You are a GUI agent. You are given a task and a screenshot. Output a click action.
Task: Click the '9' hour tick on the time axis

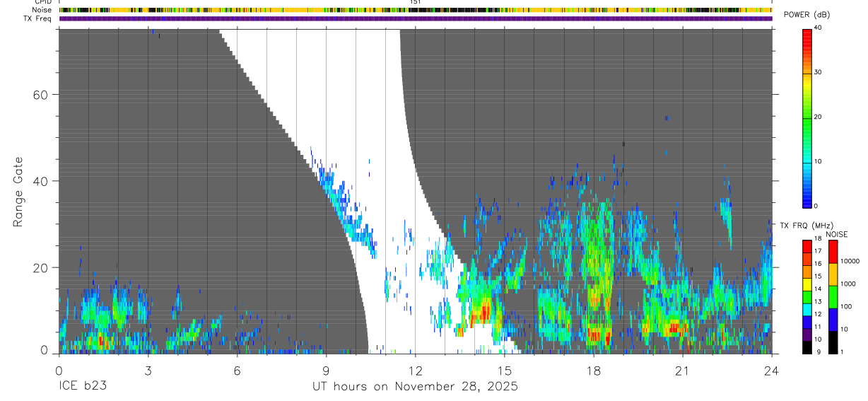[326, 371]
